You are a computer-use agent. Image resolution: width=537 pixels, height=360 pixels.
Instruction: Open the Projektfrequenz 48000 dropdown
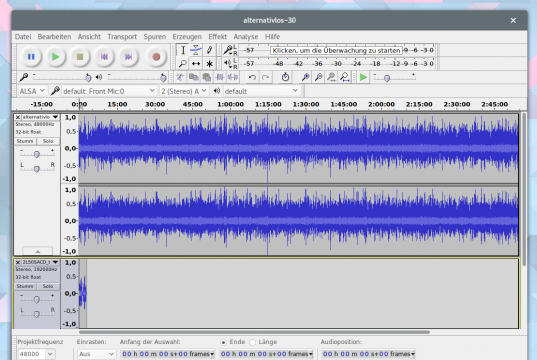tap(36, 354)
